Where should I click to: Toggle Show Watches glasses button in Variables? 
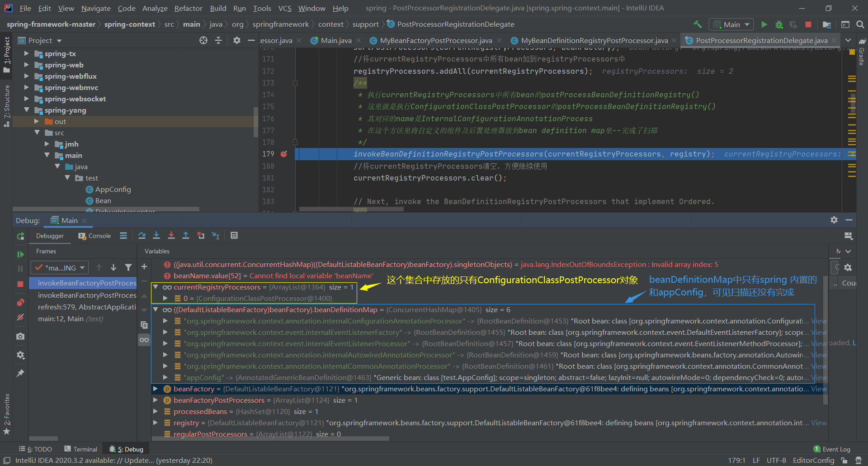(144, 340)
